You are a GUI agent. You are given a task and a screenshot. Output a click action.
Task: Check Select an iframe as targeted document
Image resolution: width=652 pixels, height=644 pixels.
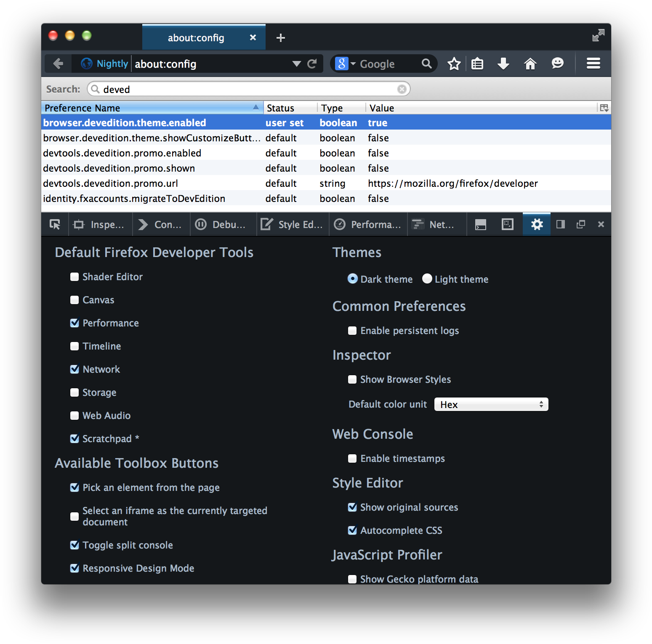75,516
